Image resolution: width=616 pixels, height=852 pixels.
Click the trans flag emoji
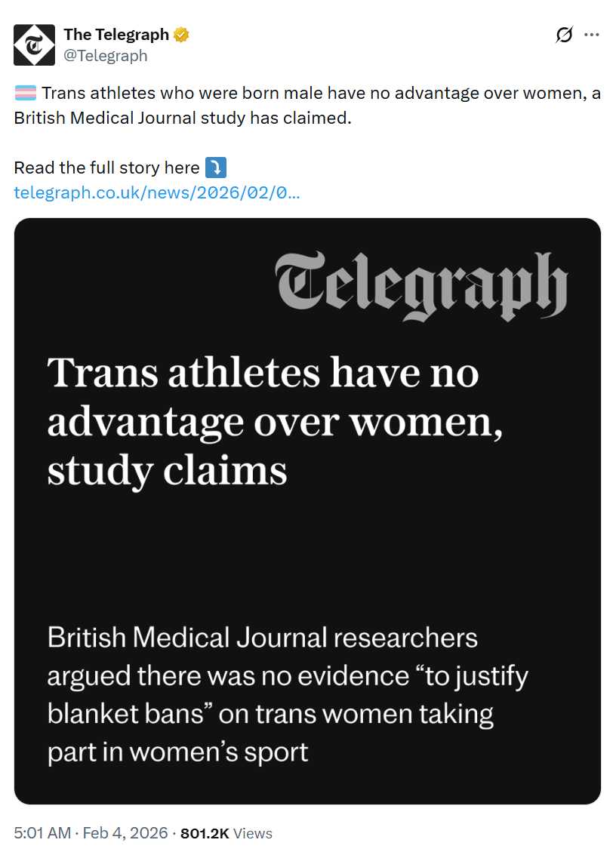pyautogui.click(x=25, y=94)
